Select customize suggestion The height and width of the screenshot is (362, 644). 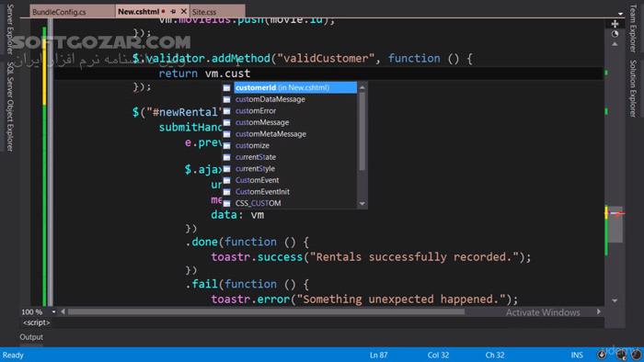[x=252, y=145]
